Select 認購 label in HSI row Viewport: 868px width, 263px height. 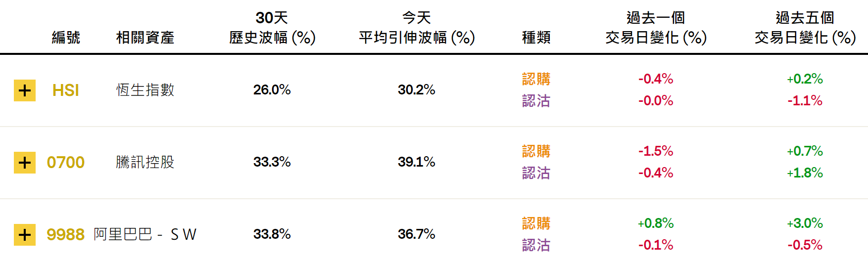coord(536,79)
